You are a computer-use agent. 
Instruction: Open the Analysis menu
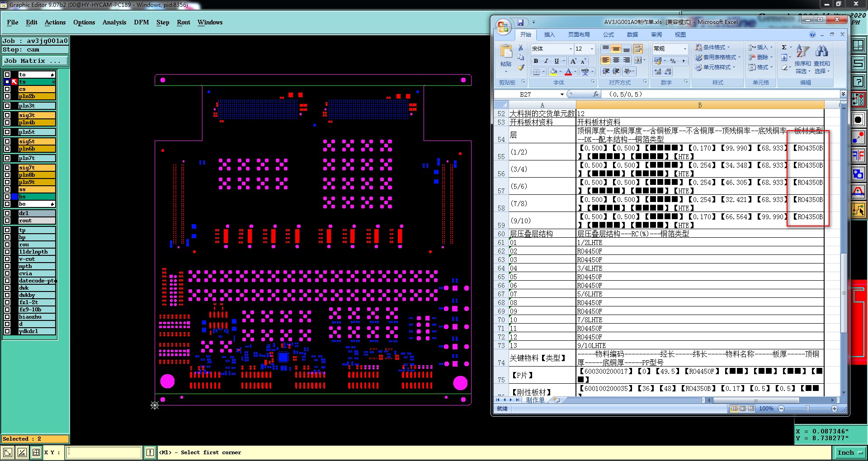(114, 22)
